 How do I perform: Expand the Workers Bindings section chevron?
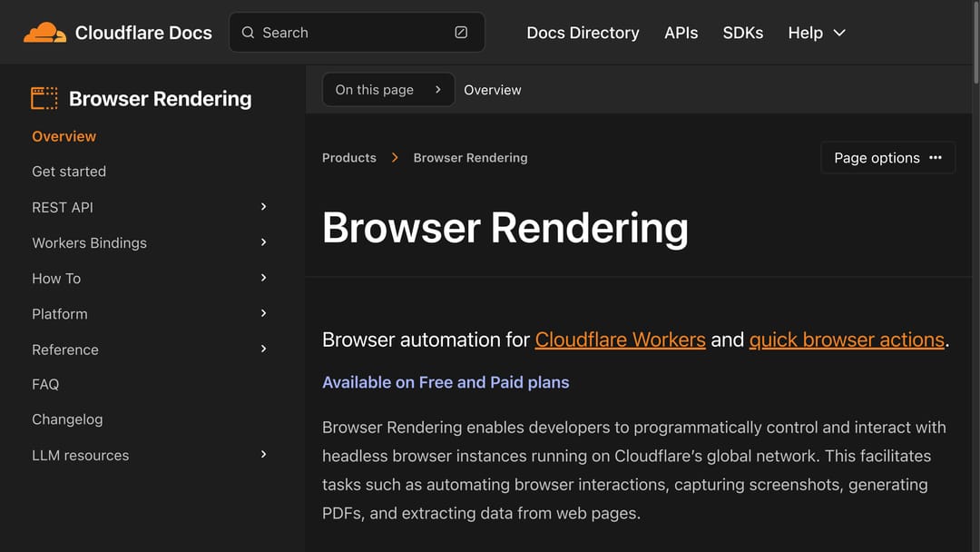[264, 241]
